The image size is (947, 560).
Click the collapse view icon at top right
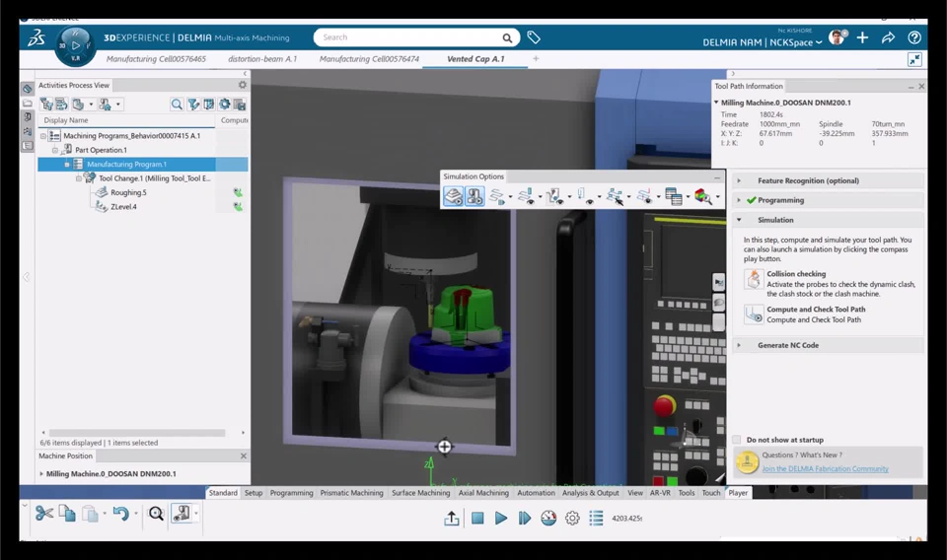(914, 59)
